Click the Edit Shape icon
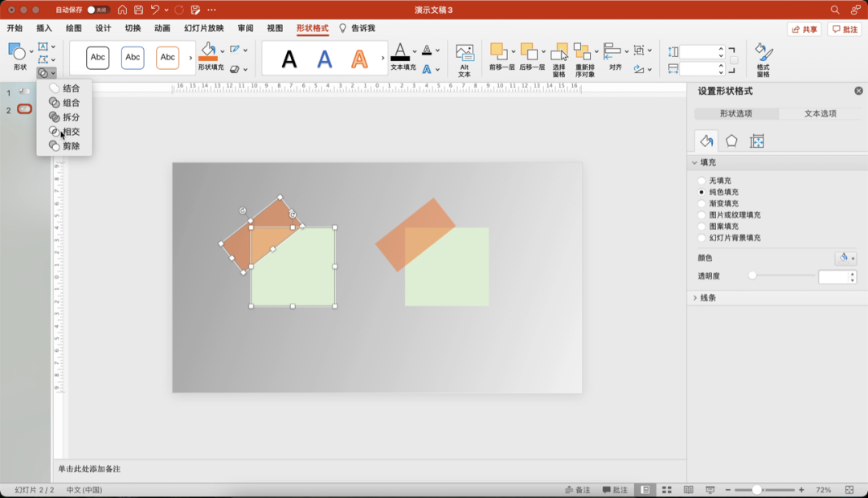868x498 pixels. pyautogui.click(x=43, y=59)
